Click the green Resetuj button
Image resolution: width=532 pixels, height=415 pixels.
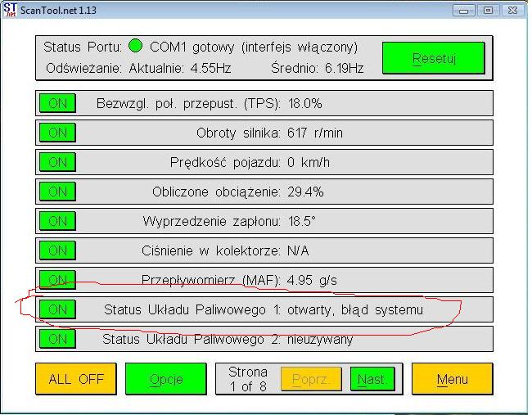click(434, 58)
